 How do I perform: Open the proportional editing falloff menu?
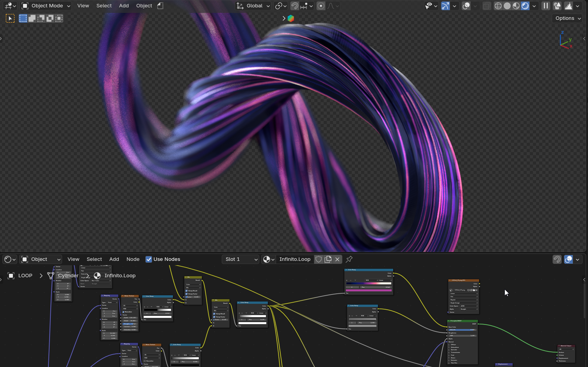coord(333,6)
